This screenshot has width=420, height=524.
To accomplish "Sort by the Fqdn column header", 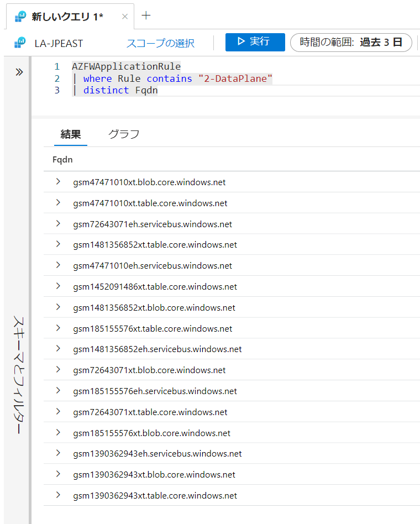I will pos(62,160).
